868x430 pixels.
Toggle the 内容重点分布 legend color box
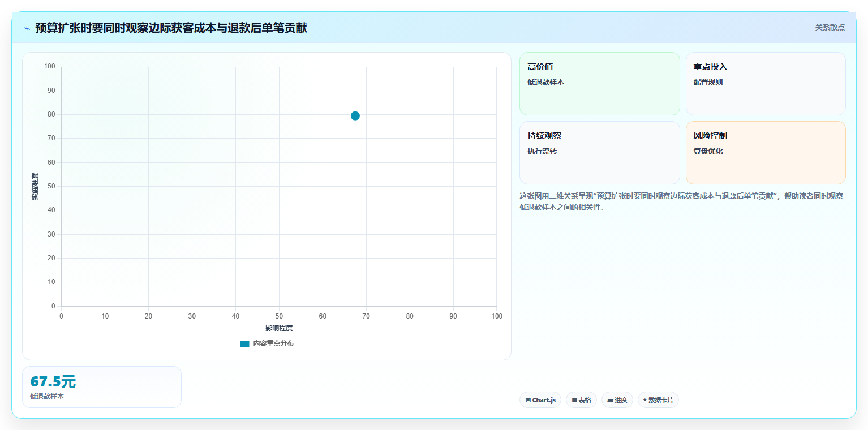pyautogui.click(x=244, y=343)
